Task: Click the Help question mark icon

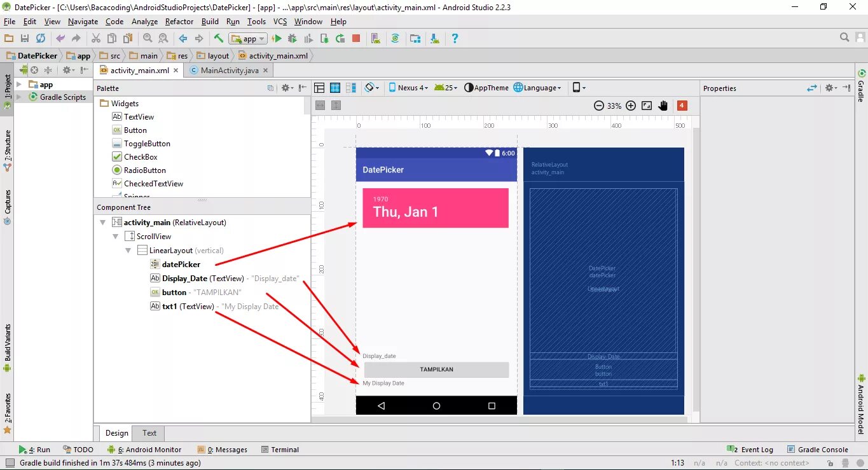Action: coord(455,38)
